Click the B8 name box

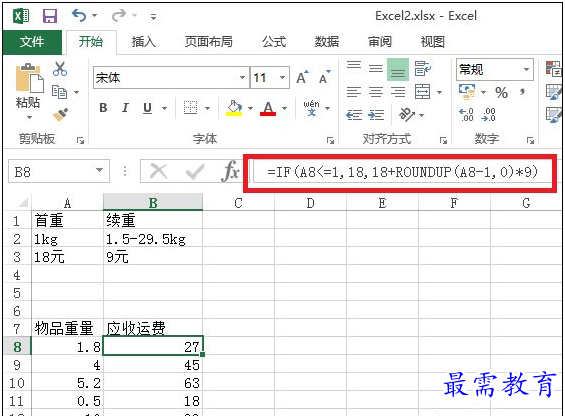(59, 171)
